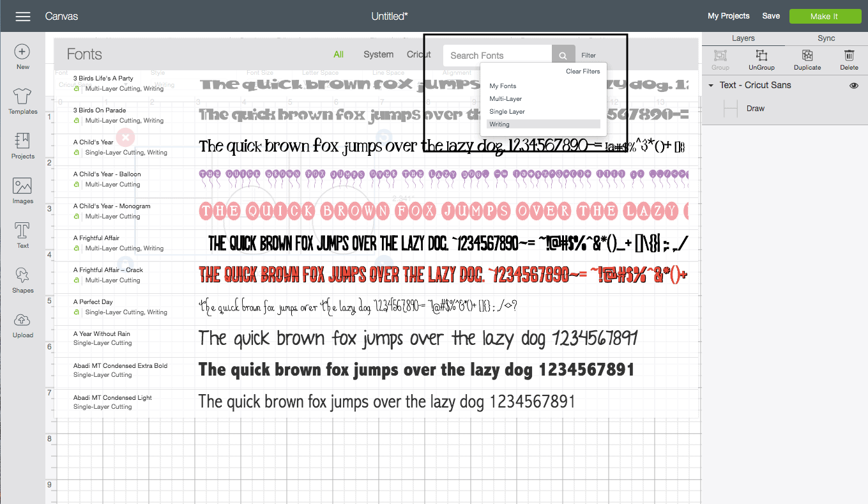868x504 pixels.
Task: Click the search magnifier button
Action: [563, 56]
